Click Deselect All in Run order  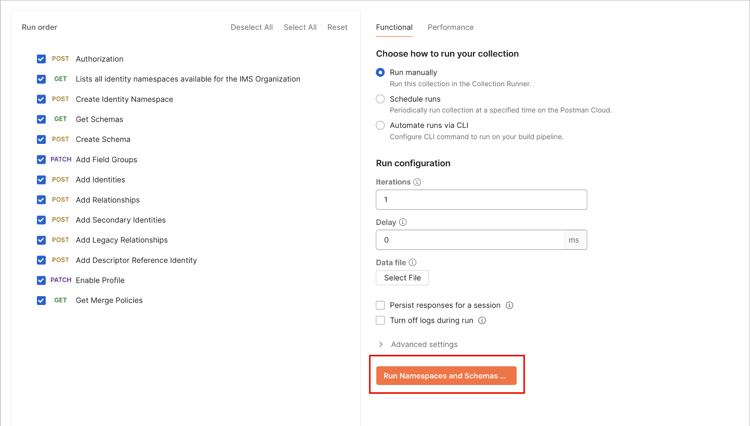click(251, 27)
